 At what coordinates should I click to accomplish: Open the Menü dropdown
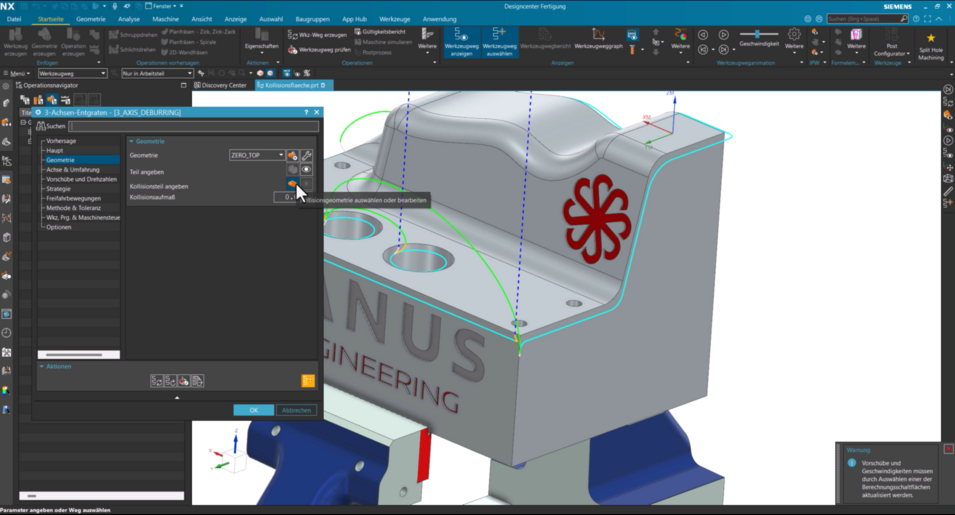pos(18,73)
